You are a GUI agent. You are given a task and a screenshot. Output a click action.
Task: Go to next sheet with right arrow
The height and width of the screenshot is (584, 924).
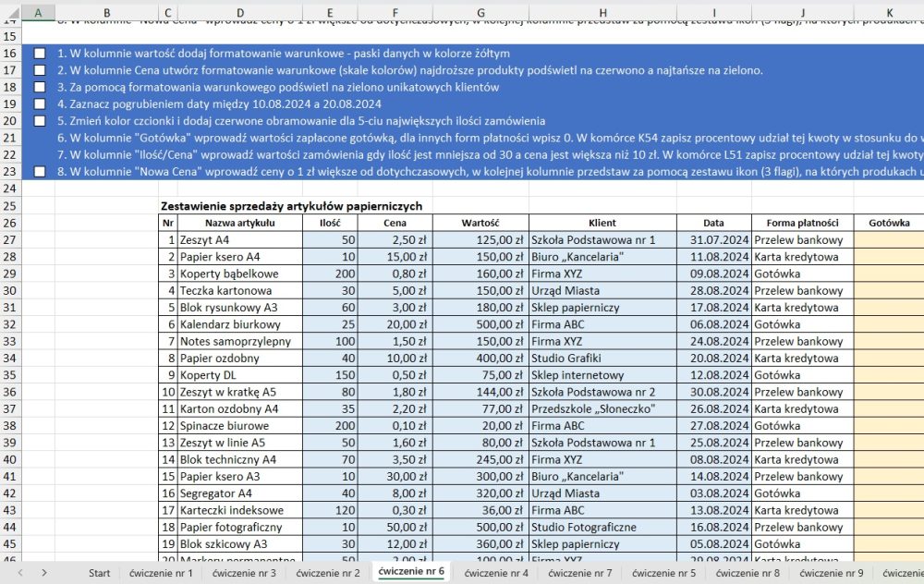click(x=44, y=572)
